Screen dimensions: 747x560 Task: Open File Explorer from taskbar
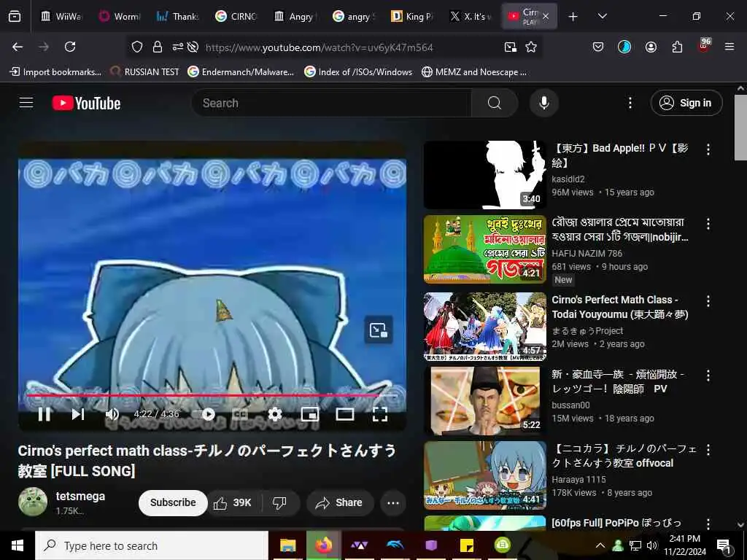[x=287, y=545]
